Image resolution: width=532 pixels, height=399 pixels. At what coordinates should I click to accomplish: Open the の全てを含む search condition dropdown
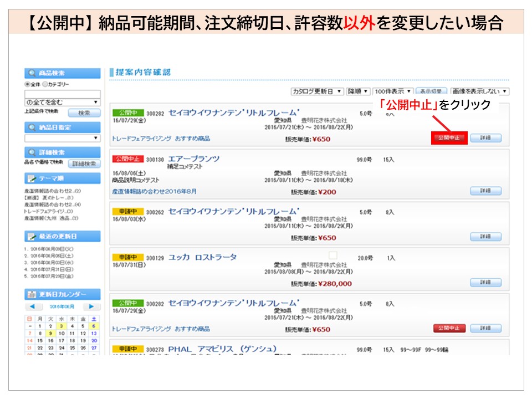(x=62, y=102)
